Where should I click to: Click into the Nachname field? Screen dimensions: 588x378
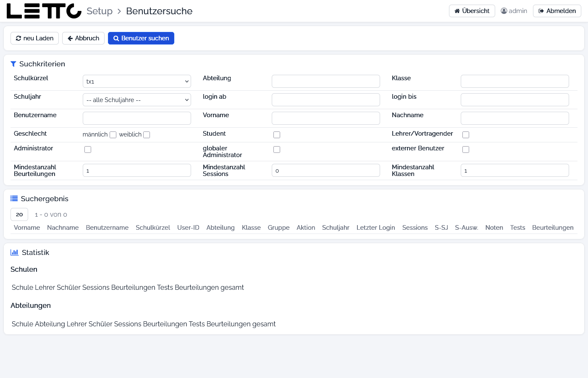click(515, 118)
